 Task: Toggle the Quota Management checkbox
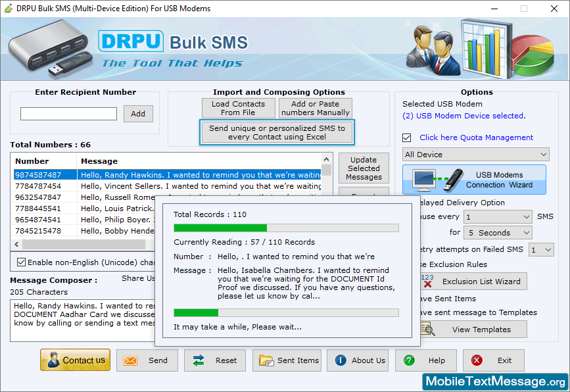(407, 138)
